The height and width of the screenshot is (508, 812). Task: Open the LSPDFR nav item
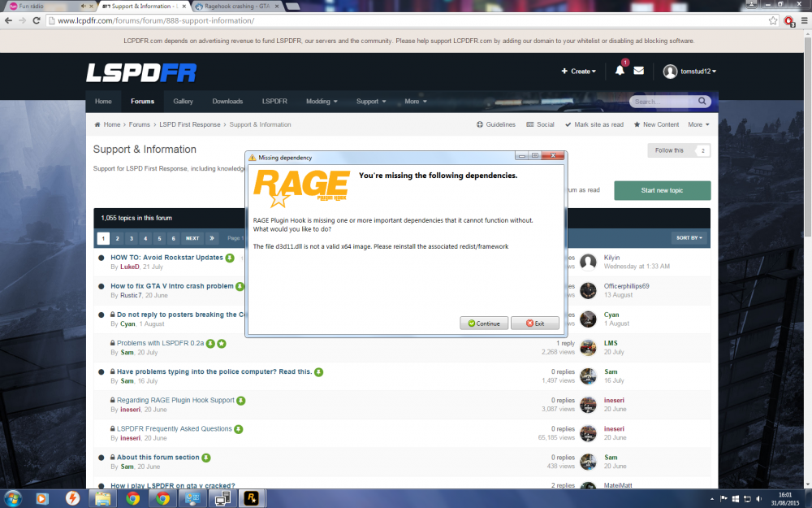click(x=274, y=101)
